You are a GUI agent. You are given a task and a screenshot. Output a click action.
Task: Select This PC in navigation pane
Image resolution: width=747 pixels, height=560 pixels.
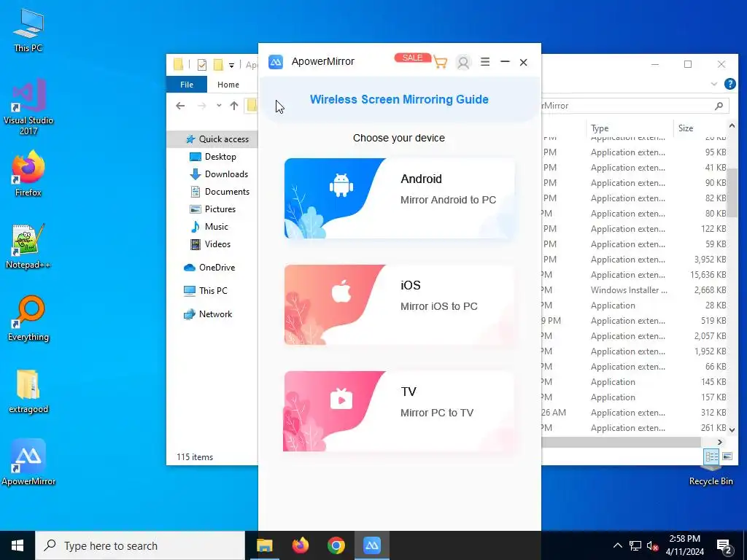(206, 290)
